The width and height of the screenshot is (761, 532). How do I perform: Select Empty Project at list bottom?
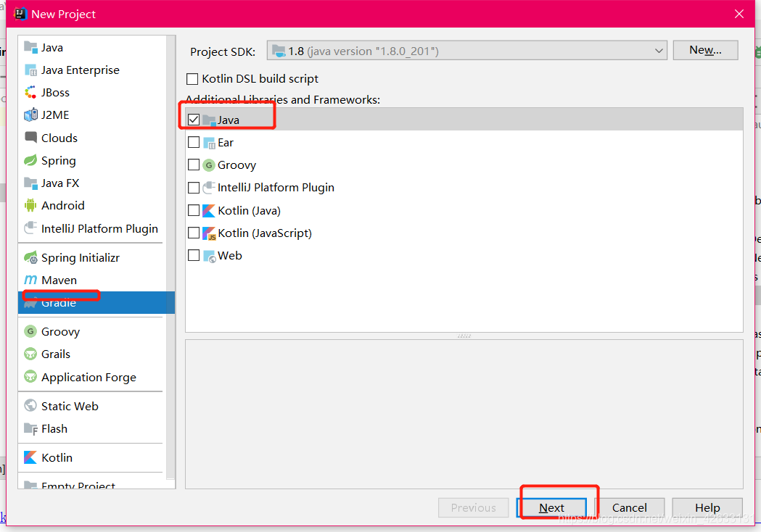[92, 484]
